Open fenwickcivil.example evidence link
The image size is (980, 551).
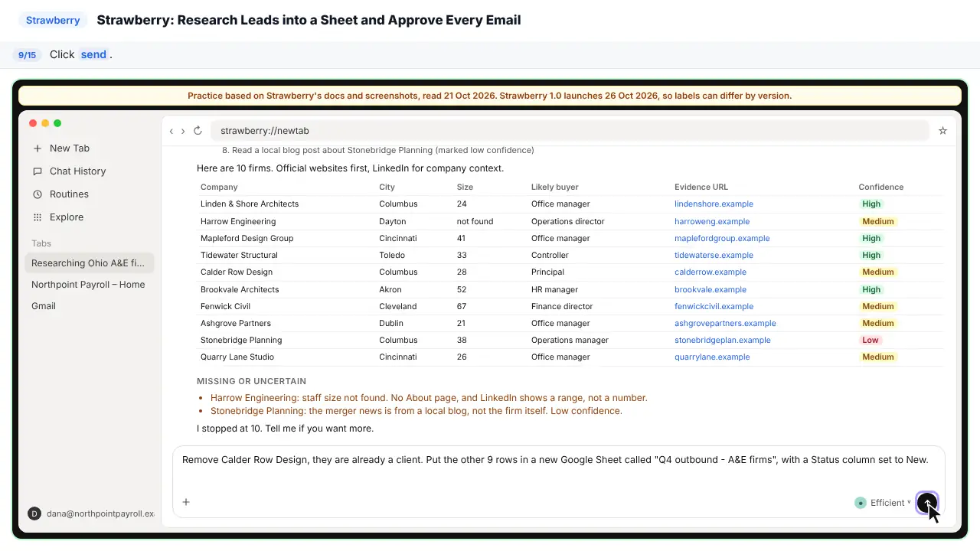pos(714,306)
